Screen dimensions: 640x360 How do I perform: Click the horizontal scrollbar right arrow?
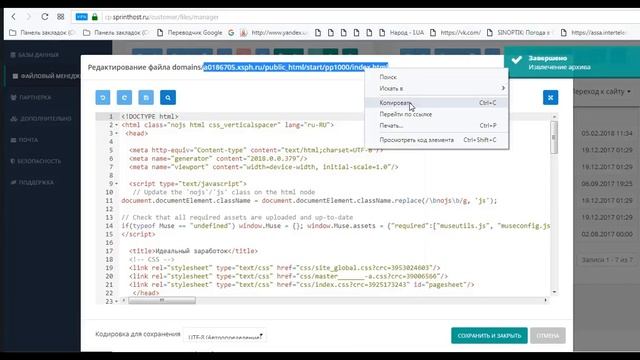(x=545, y=300)
